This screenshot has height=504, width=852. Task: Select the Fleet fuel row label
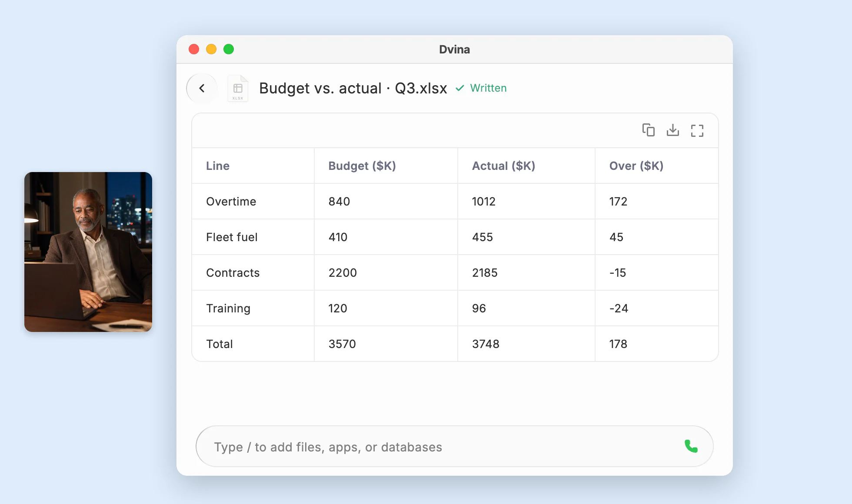point(232,237)
